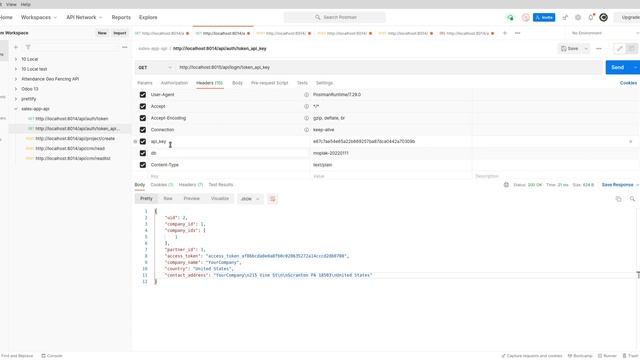Open the request Settings tab
Screen dimensions: 640x360
tap(324, 83)
